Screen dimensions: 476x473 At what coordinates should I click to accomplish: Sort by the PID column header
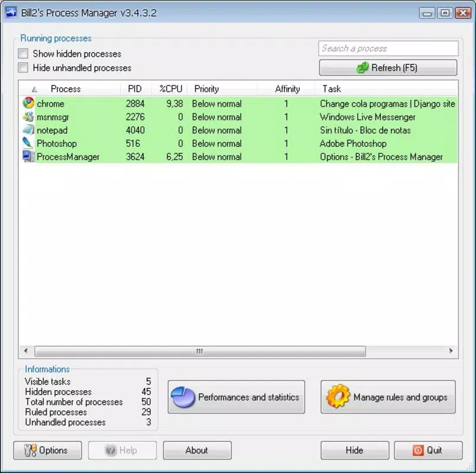pos(135,89)
